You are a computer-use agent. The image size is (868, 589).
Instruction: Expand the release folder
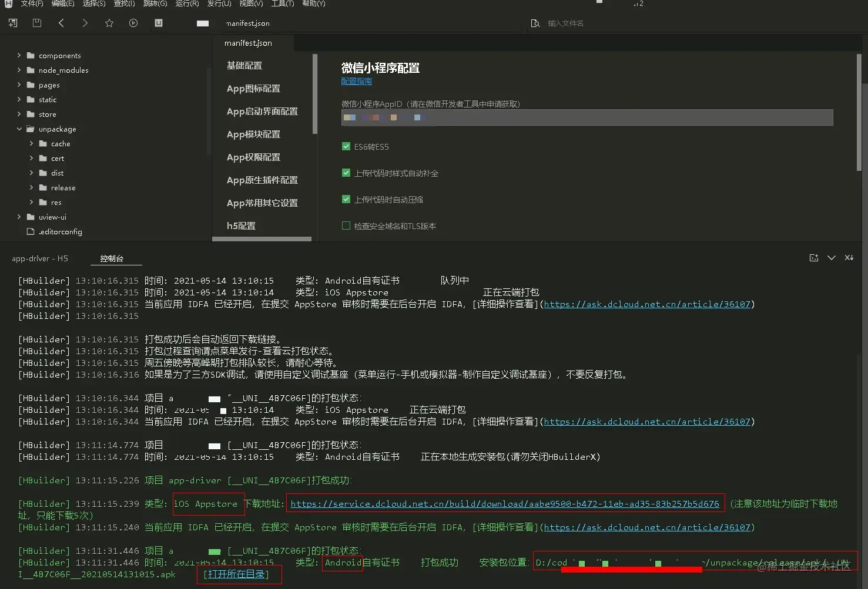pos(31,187)
